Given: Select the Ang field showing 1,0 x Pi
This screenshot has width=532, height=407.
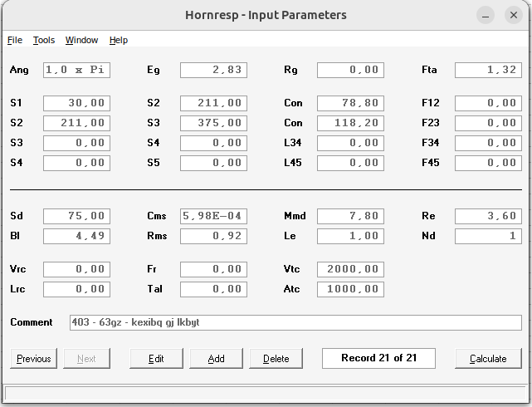Looking at the screenshot, I should (76, 71).
